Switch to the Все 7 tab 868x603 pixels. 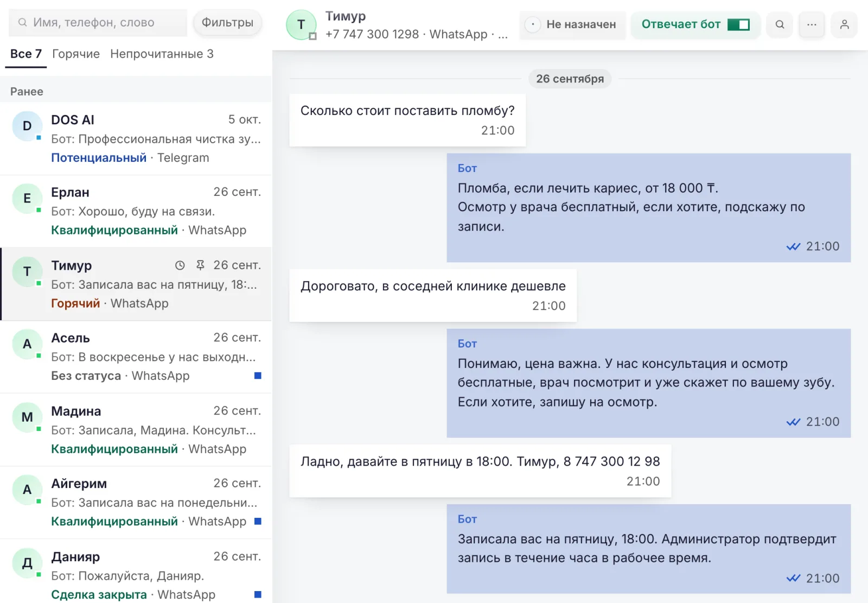[x=26, y=54]
